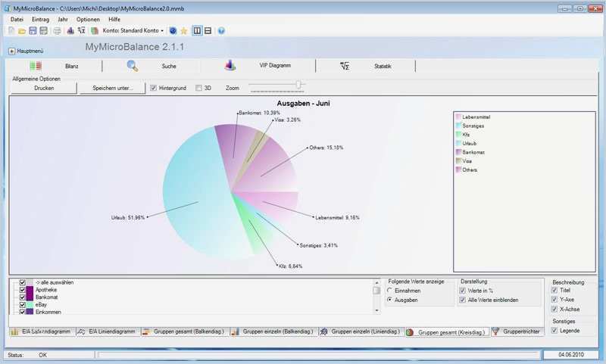
Task: Click the Zoom slider handle
Action: click(x=298, y=84)
